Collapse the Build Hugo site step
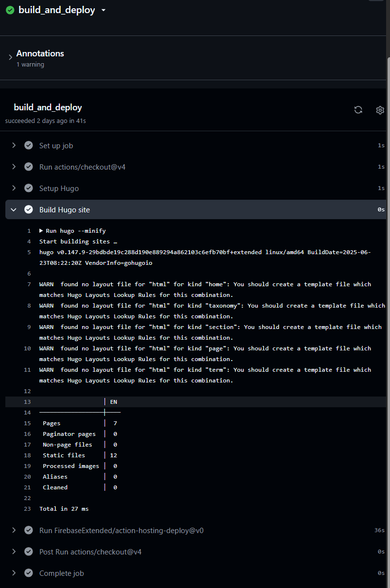 pos(14,209)
